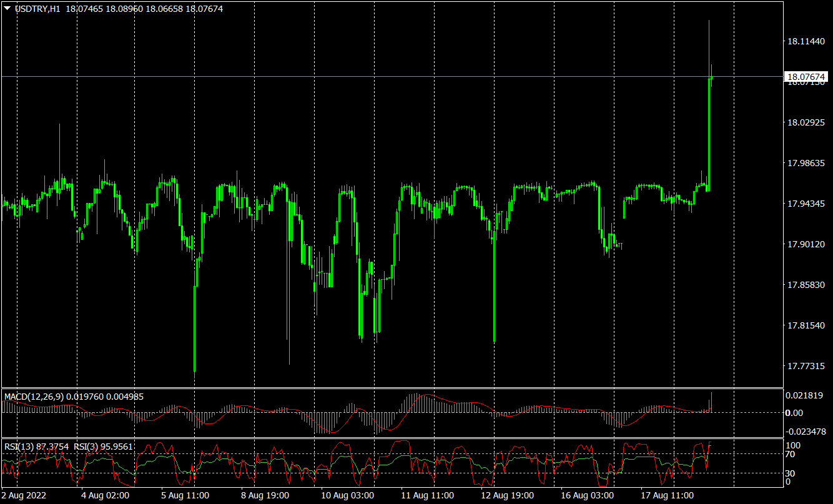Click the time label 12 Aug 19:00

click(x=507, y=495)
